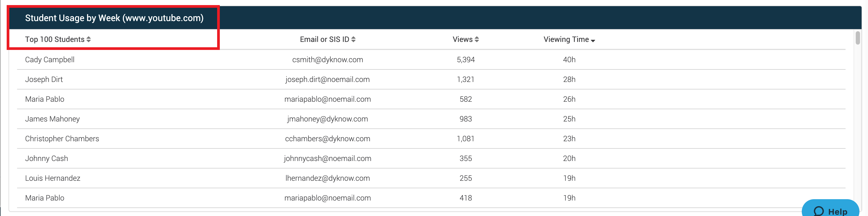Open Louis Hernandez's record
Image resolution: width=868 pixels, height=216 pixels.
pos(53,178)
